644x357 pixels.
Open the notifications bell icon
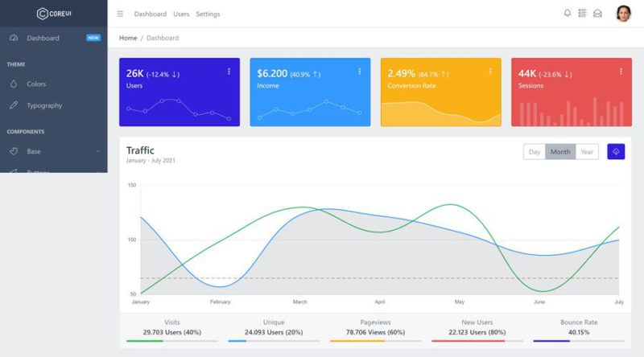(567, 13)
